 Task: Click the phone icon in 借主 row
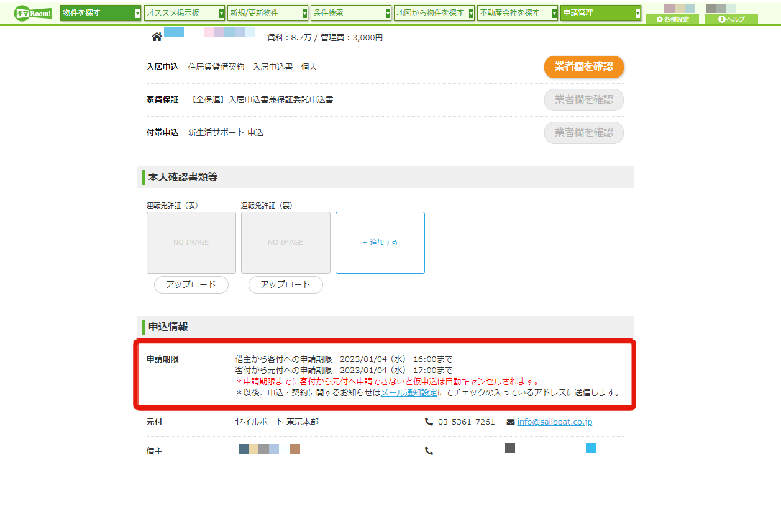[429, 451]
